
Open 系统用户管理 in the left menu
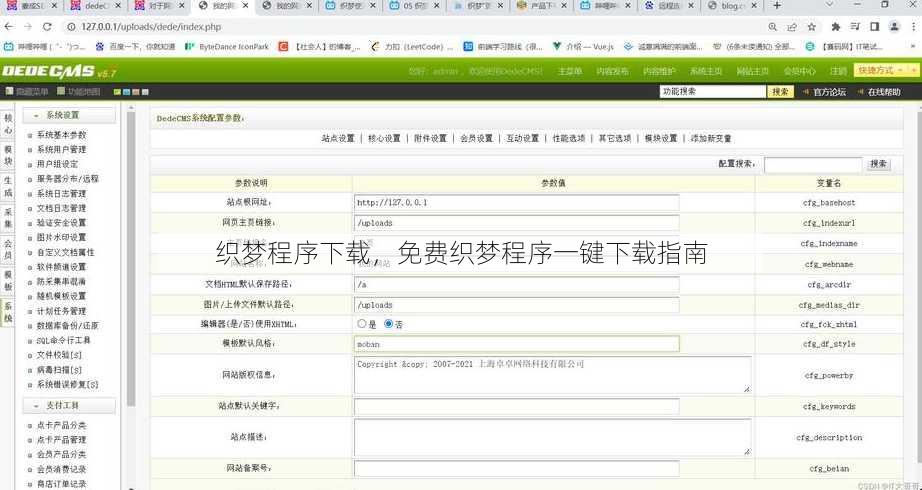(61, 149)
